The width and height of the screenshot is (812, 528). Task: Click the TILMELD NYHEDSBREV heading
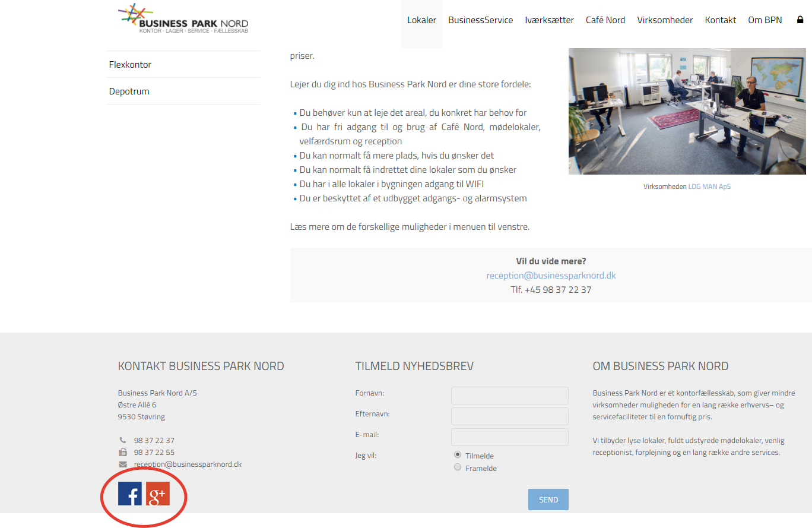coord(414,366)
